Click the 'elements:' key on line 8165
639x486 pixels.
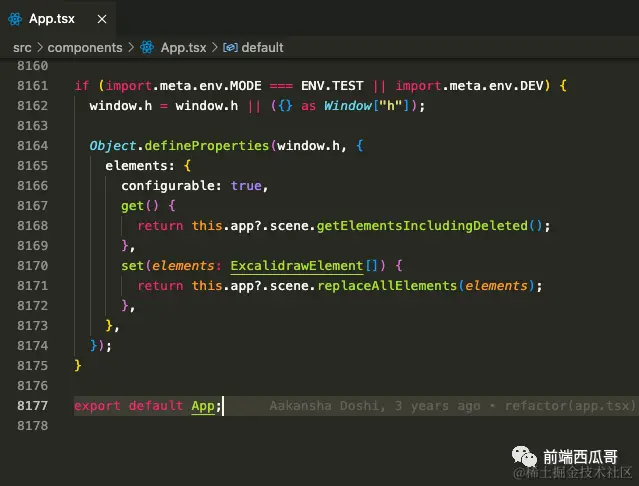pos(140,166)
